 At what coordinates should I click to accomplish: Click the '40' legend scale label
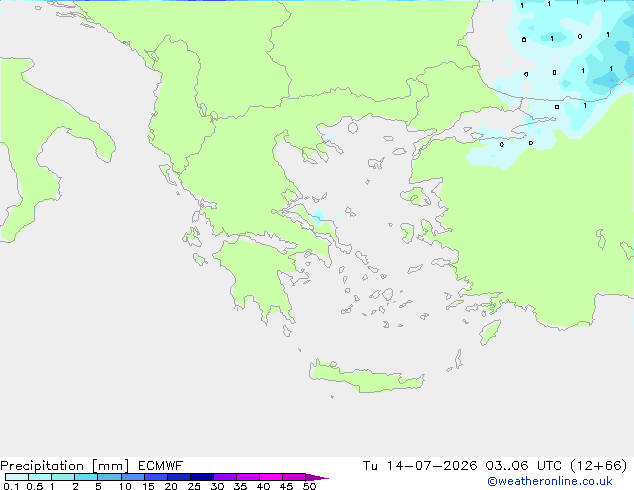click(x=263, y=486)
